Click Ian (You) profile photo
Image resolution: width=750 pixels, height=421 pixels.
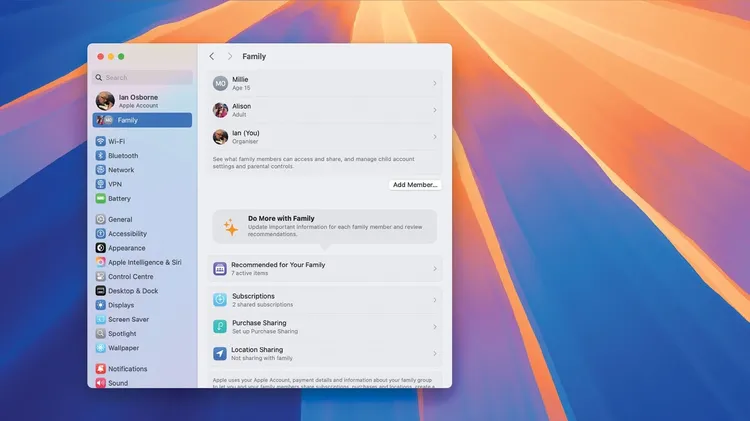click(x=220, y=137)
